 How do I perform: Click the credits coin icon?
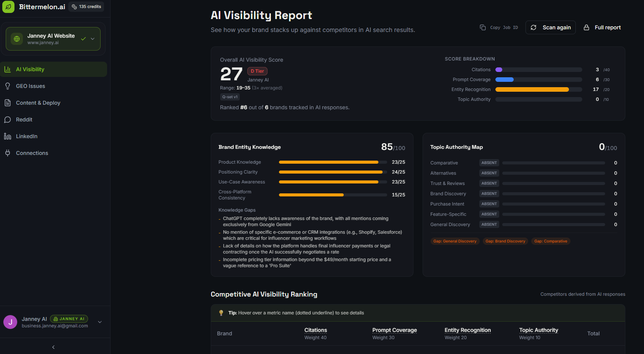(x=74, y=7)
